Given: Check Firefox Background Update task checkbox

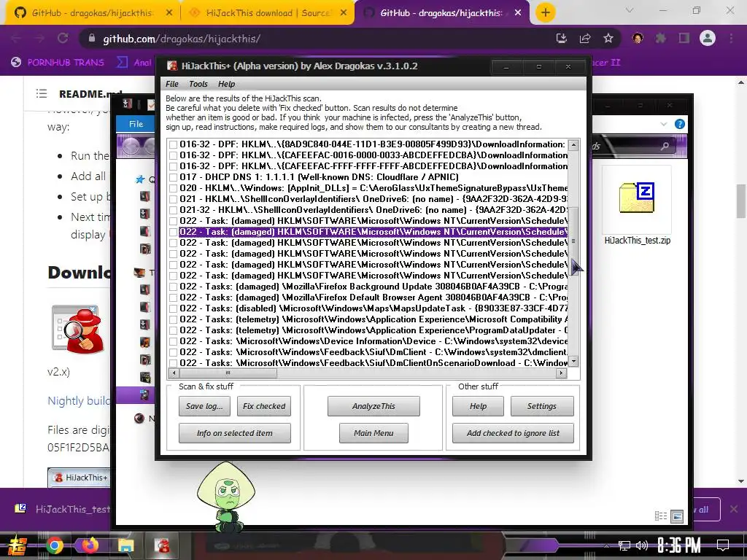Looking at the screenshot, I should (174, 287).
